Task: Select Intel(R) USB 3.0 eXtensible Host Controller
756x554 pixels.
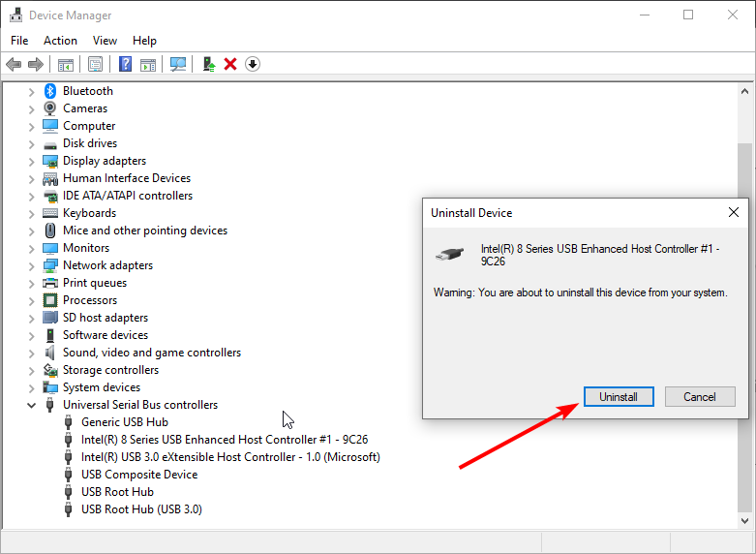Action: tap(230, 457)
